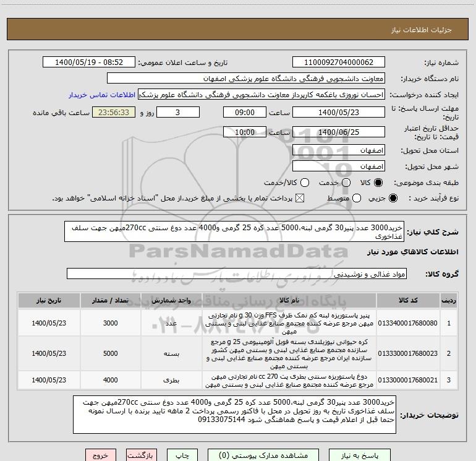Click the need date in row 3
The width and height of the screenshot is (476, 461).
[x=49, y=380]
